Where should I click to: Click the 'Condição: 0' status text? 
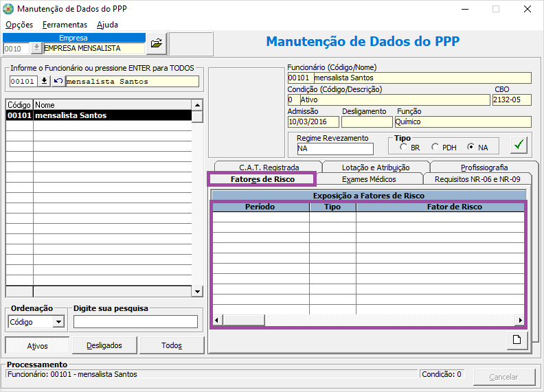441,374
